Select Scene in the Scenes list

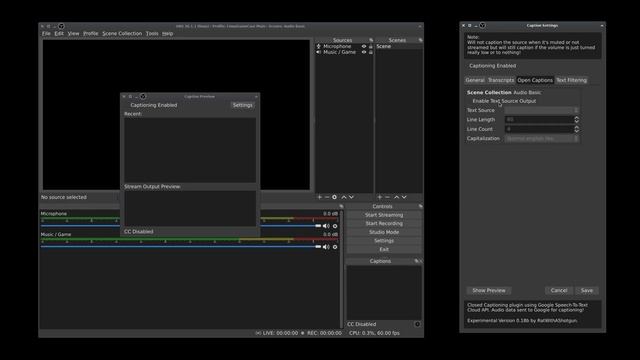398,47
